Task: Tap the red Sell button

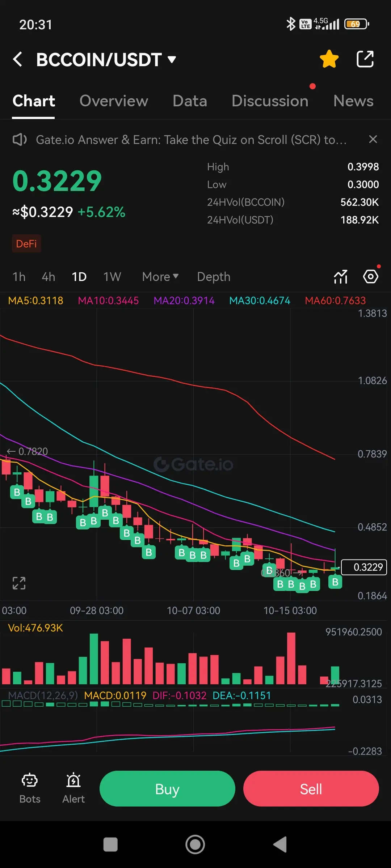Action: pos(311,789)
